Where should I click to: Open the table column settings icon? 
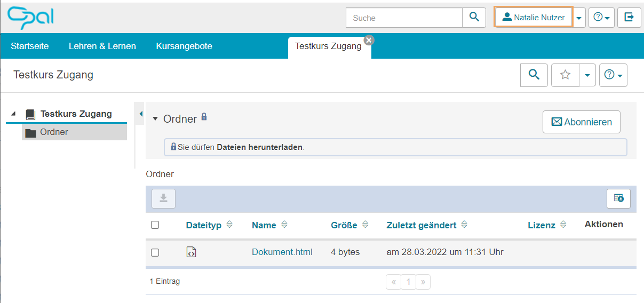coord(618,198)
